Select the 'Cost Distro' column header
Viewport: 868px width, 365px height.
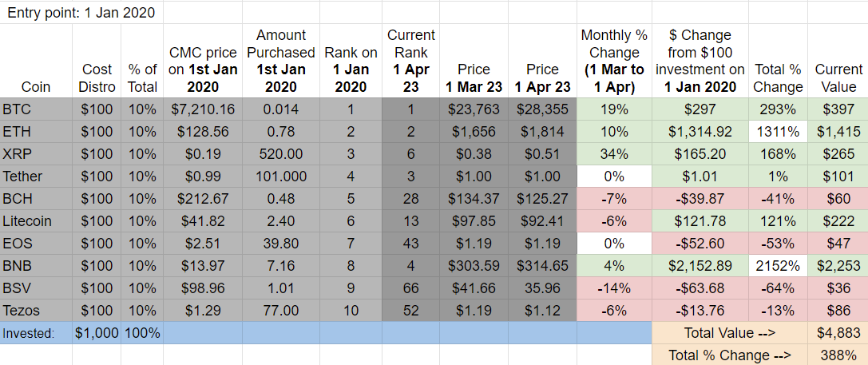97,61
